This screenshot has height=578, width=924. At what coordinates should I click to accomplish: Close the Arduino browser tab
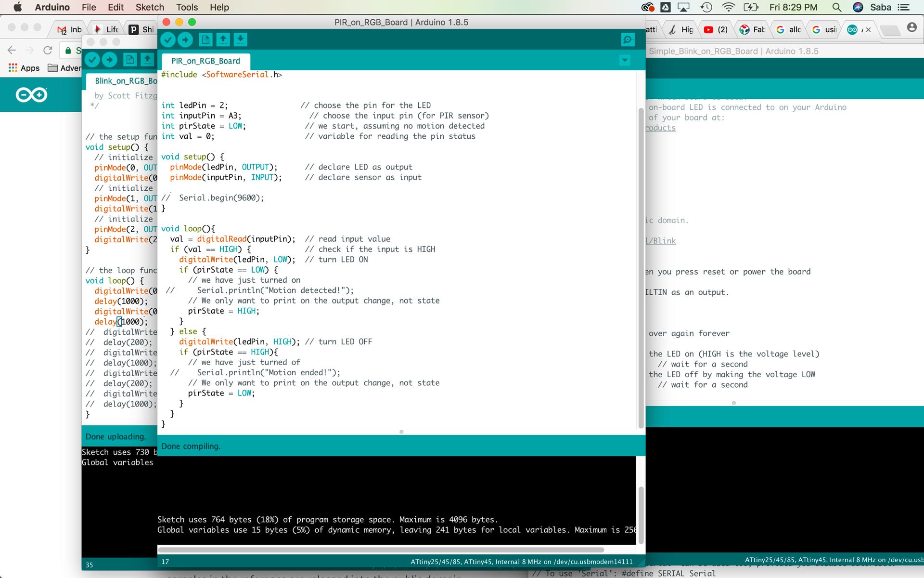coord(868,30)
